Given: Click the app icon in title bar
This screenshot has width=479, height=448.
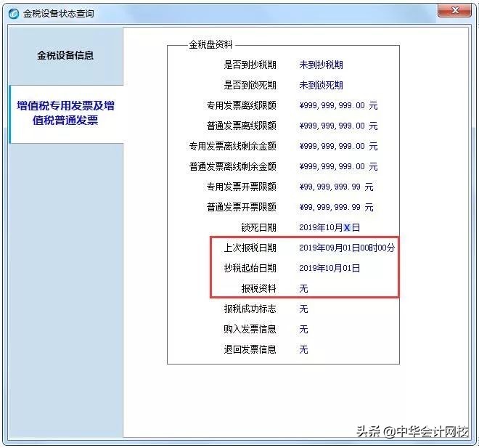Looking at the screenshot, I should pyautogui.click(x=14, y=14).
